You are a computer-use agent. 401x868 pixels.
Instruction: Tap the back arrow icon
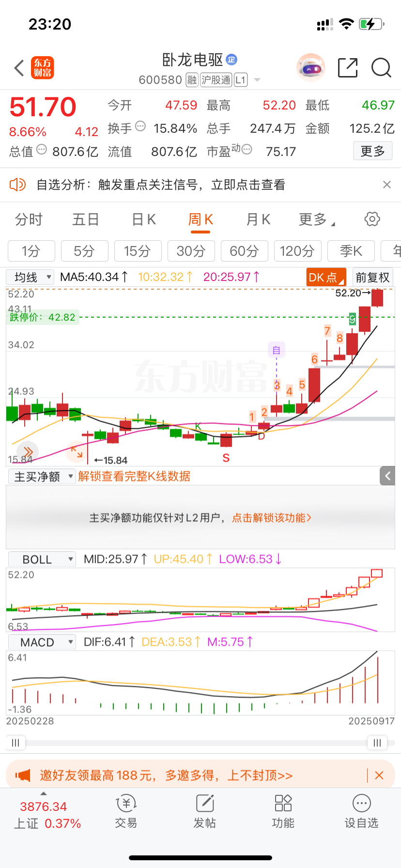[x=19, y=68]
